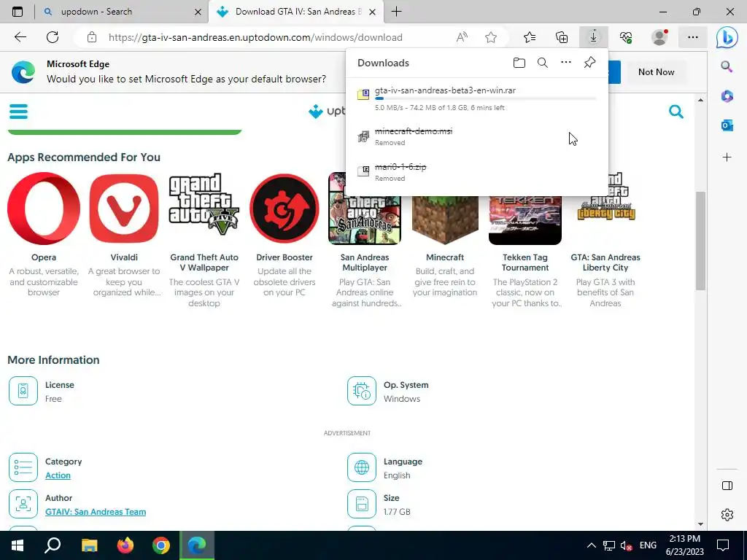This screenshot has height=560, width=747.
Task: Click the page vertical scrollbar thumb
Action: pos(700,241)
